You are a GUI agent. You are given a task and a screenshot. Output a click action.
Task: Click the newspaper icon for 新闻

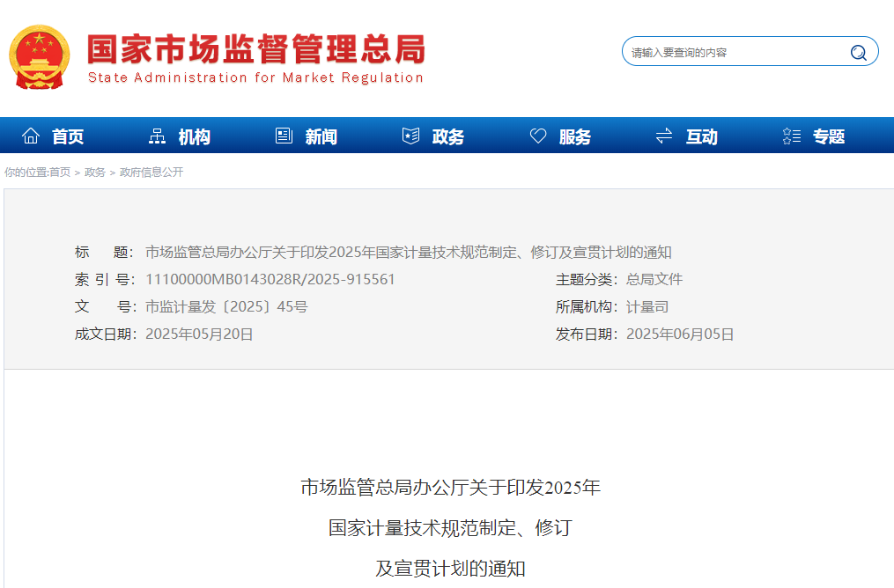pyautogui.click(x=284, y=136)
